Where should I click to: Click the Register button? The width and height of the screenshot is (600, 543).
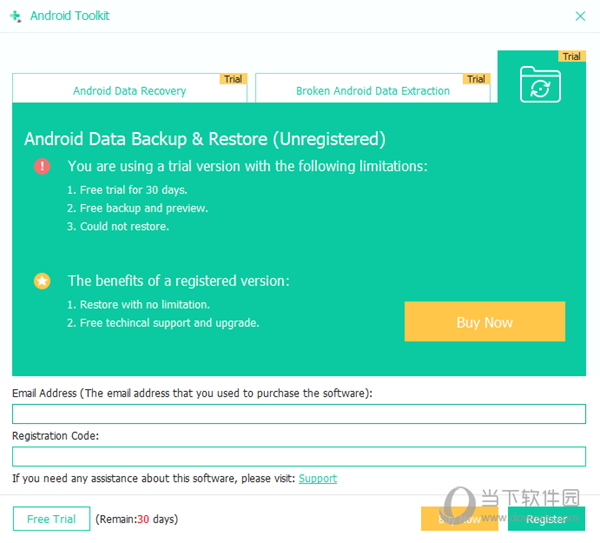(x=546, y=519)
